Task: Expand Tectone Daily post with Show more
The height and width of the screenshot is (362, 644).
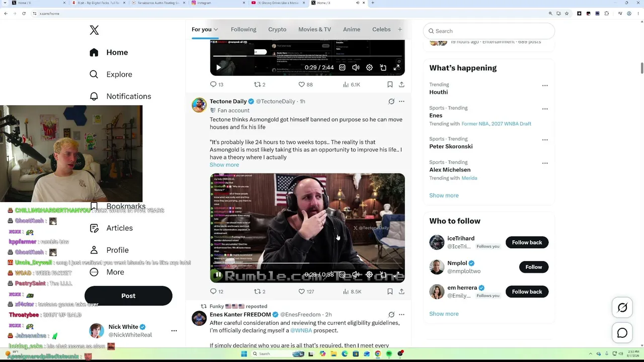Action: pos(224,165)
